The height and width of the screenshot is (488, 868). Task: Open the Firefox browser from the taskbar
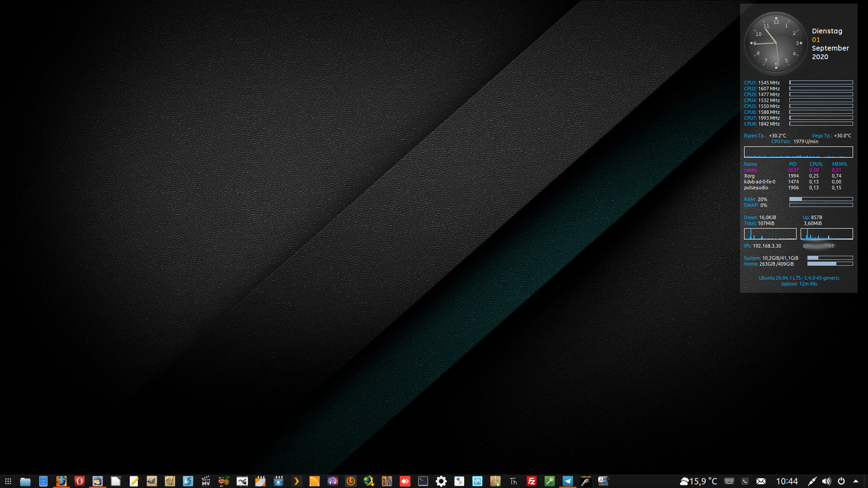coord(61,481)
